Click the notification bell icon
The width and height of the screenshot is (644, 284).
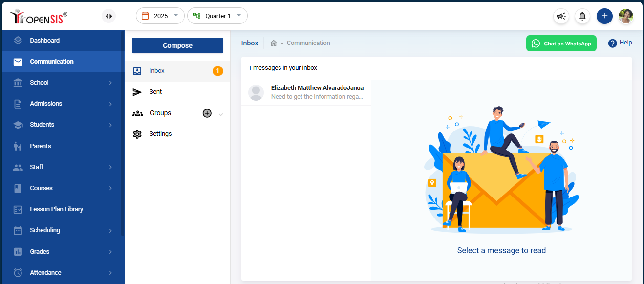582,16
